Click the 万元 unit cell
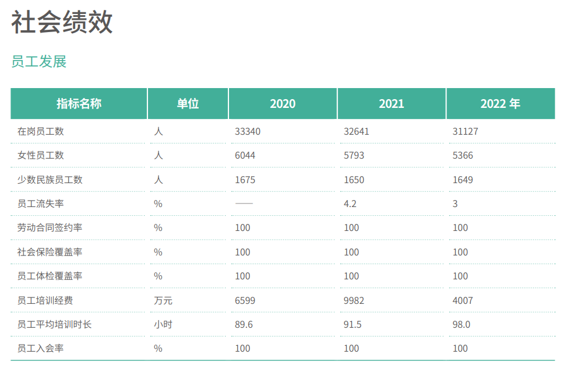 (163, 300)
